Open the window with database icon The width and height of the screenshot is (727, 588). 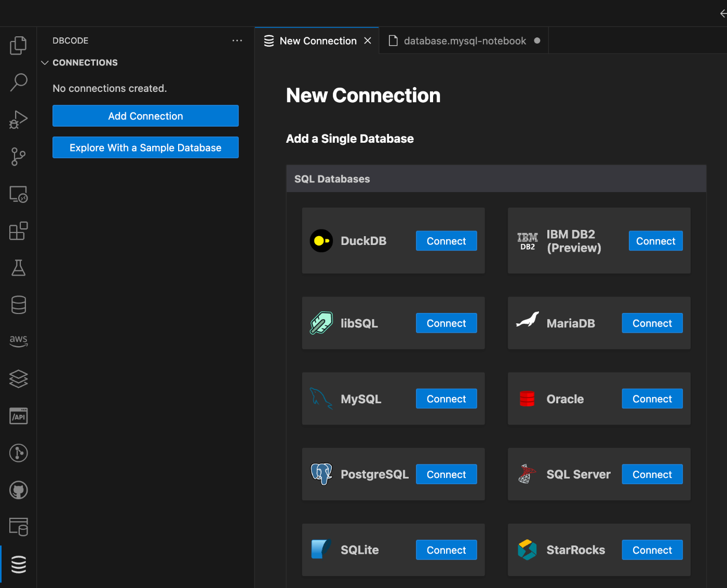(18, 527)
